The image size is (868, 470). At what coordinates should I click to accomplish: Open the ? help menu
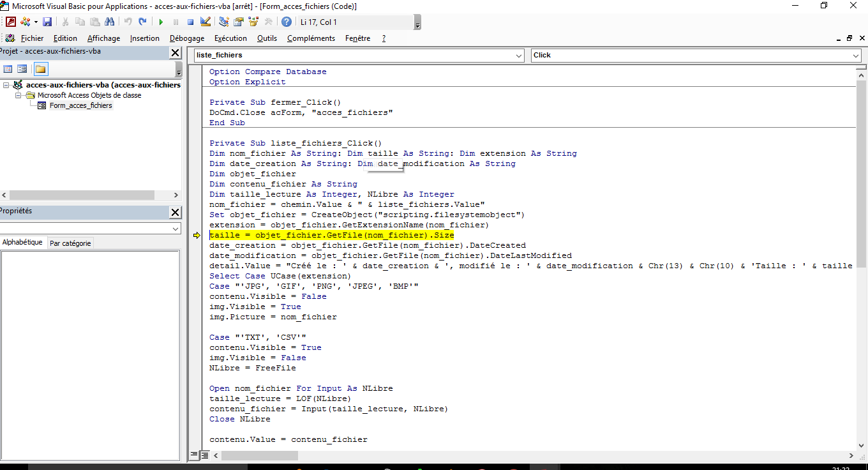(384, 38)
